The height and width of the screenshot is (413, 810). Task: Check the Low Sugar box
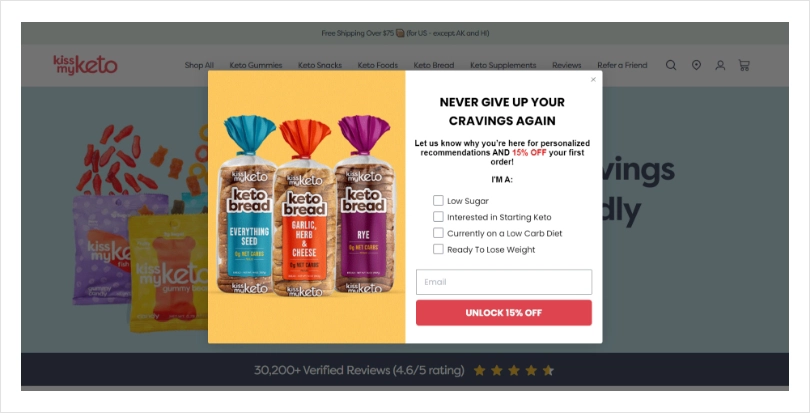(x=438, y=201)
